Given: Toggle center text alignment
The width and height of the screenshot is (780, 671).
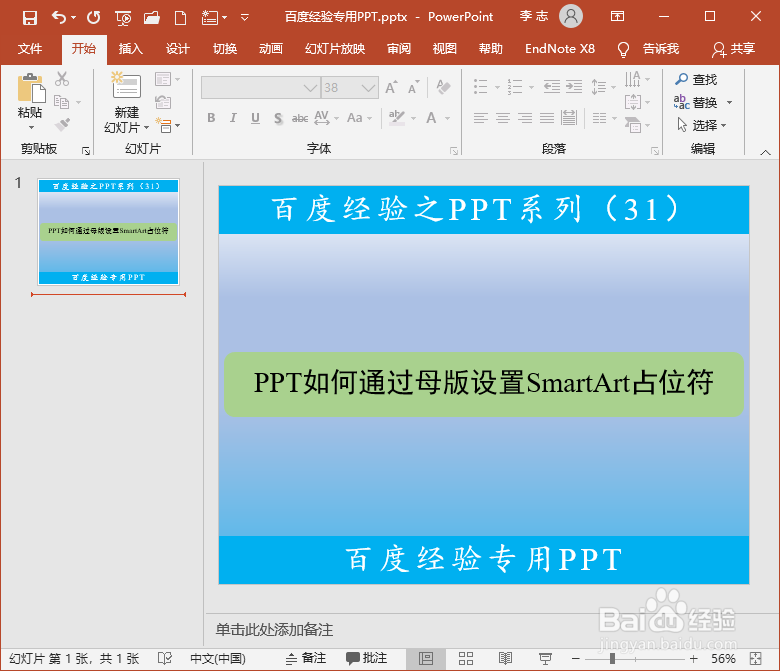Looking at the screenshot, I should (x=503, y=118).
